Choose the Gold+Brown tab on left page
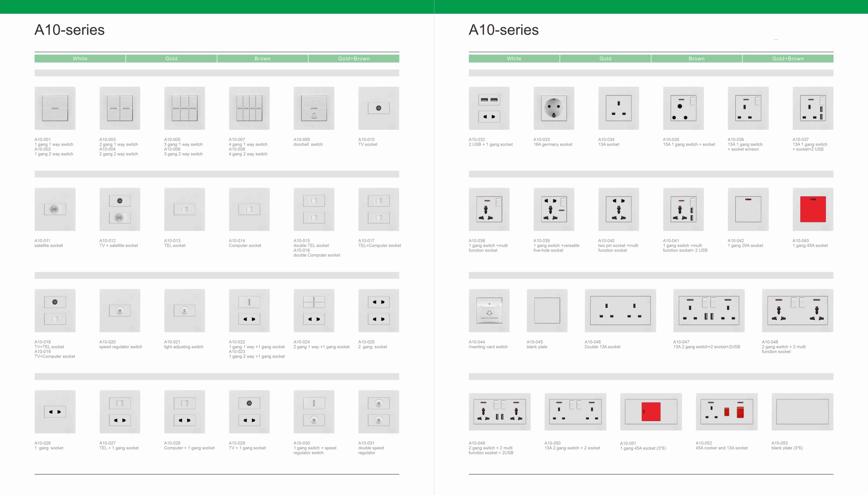The height and width of the screenshot is (495, 868). (x=354, y=59)
